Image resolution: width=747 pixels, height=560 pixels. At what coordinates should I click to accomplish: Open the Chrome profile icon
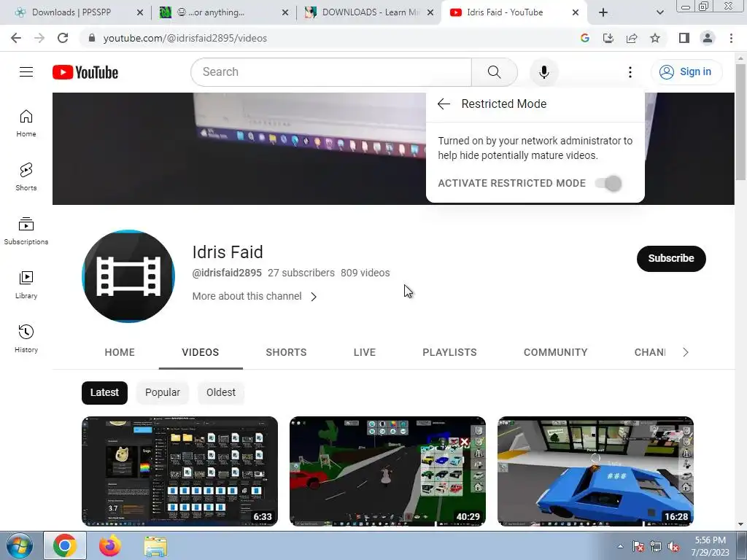[x=708, y=38]
